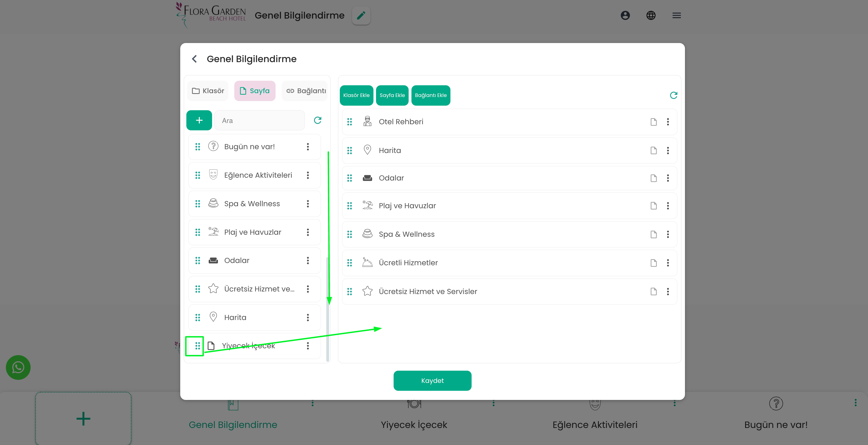Click the WhatsApp chat icon

point(18,367)
